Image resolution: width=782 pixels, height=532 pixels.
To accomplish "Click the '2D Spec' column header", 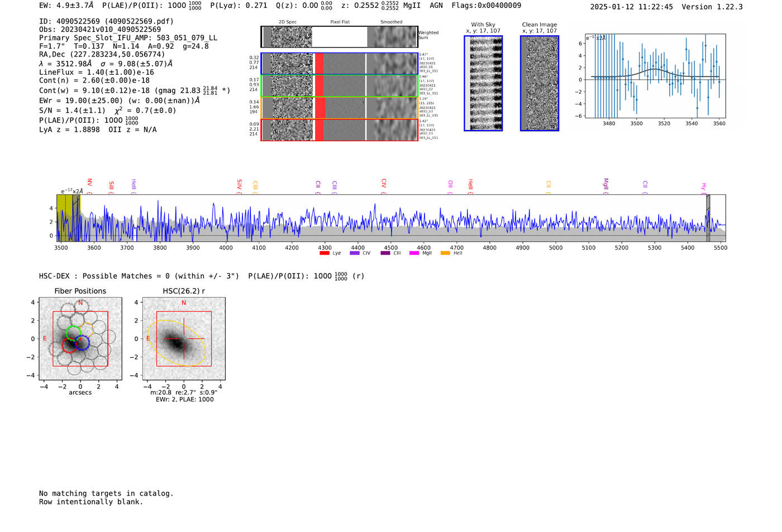I will 288,22.
